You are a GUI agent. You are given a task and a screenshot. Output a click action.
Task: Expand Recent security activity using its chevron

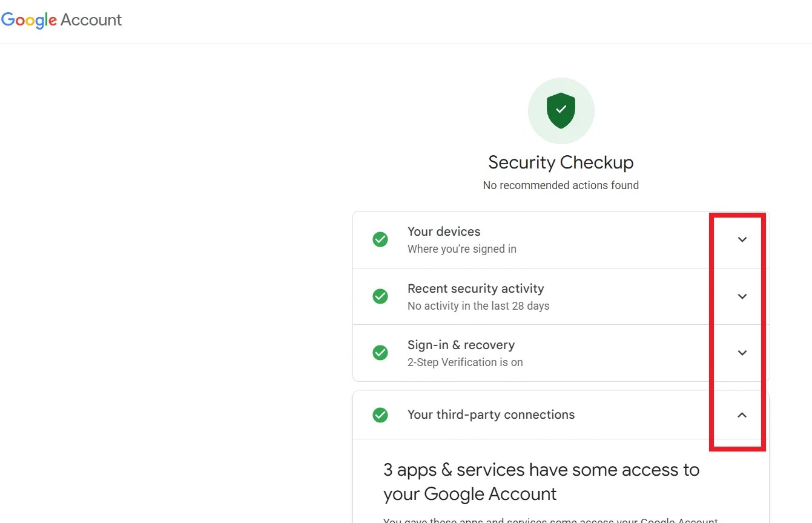(x=742, y=296)
